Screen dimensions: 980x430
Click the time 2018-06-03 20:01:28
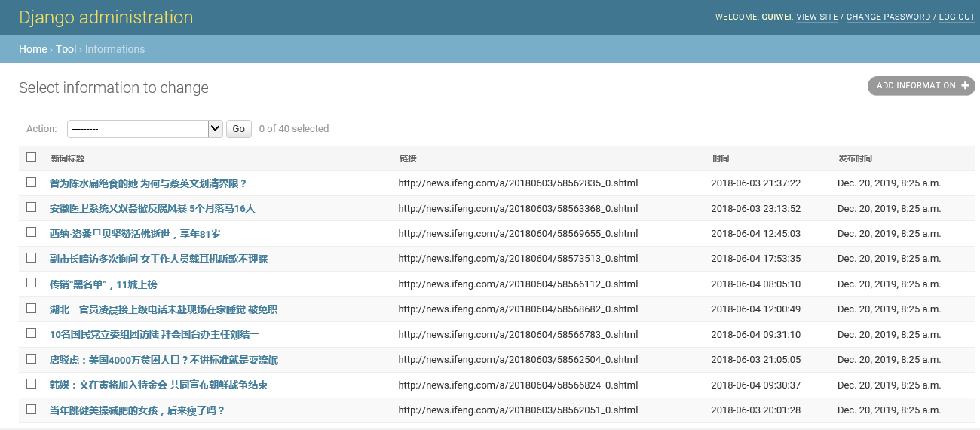(755, 410)
